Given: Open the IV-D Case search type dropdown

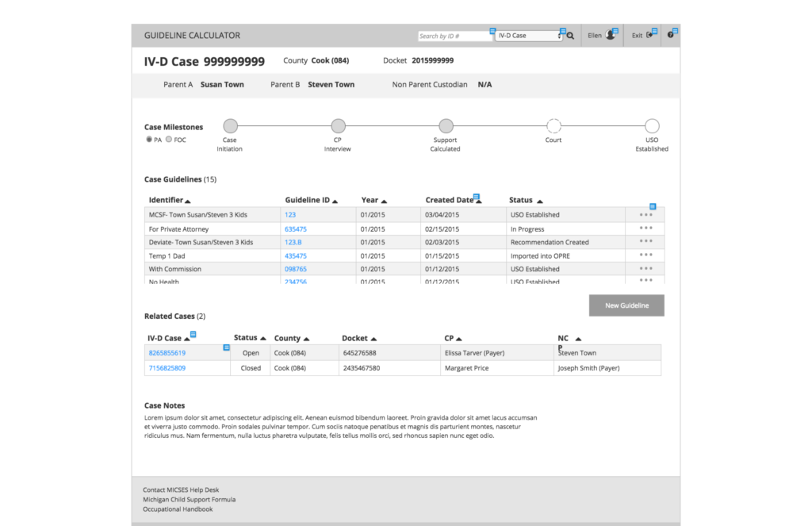Looking at the screenshot, I should tap(529, 35).
